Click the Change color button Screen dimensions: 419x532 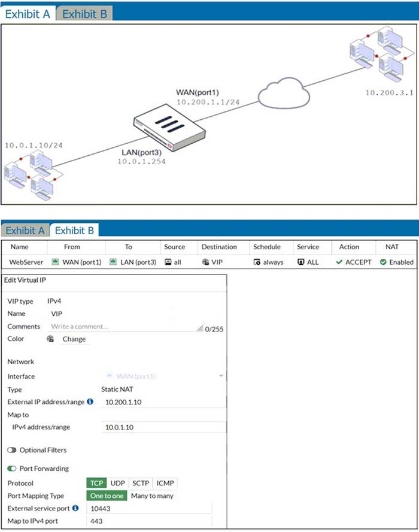pos(74,339)
